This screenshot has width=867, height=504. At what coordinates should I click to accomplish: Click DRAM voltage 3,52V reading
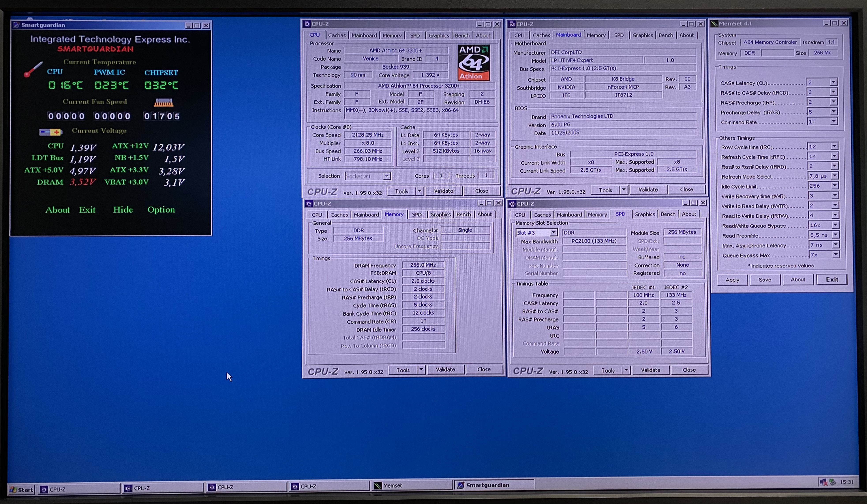pos(83,182)
